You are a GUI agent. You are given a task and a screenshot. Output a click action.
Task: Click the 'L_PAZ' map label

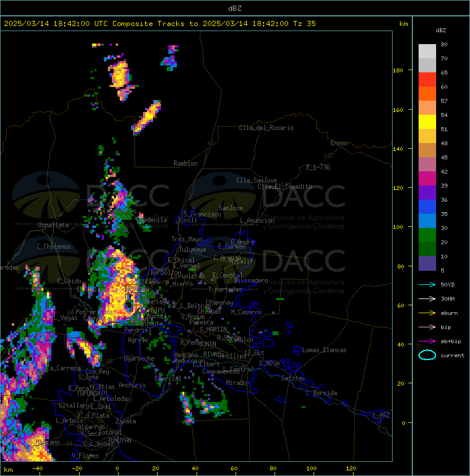click(381, 416)
